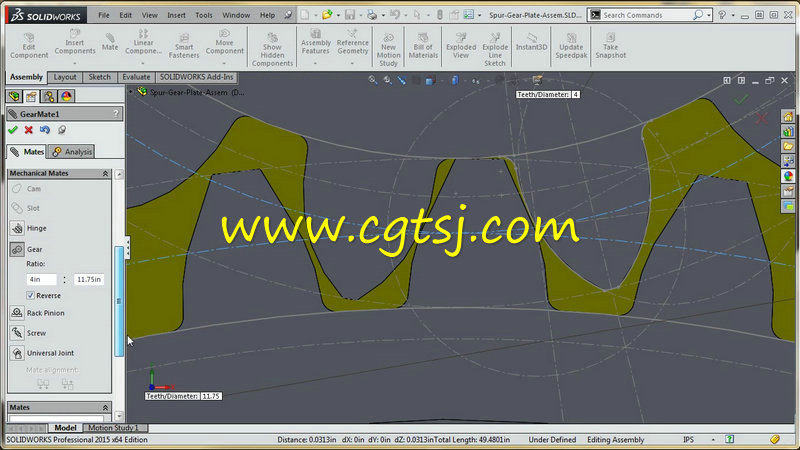Insert a Bill of Materials
The width and height of the screenshot is (800, 450).
[423, 46]
